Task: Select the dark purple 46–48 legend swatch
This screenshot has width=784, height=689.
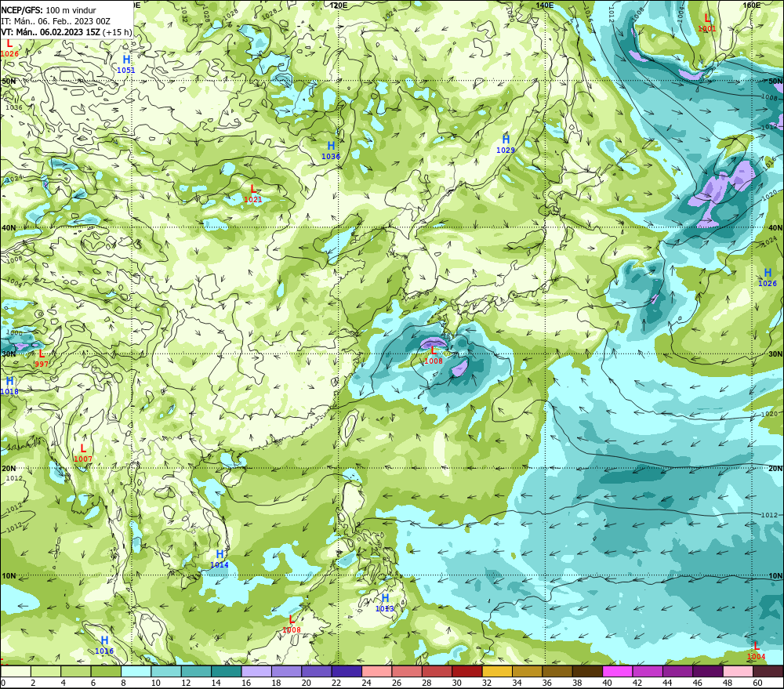Action: (708, 671)
